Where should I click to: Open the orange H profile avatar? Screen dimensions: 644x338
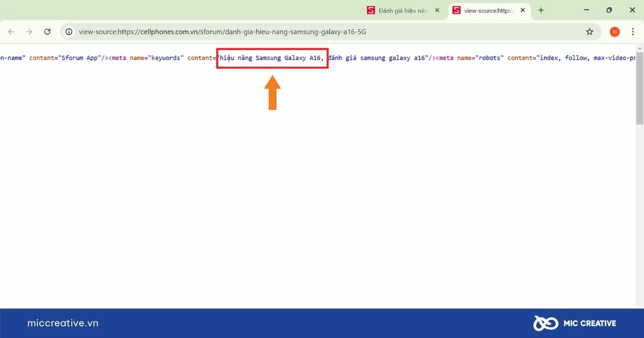(615, 32)
